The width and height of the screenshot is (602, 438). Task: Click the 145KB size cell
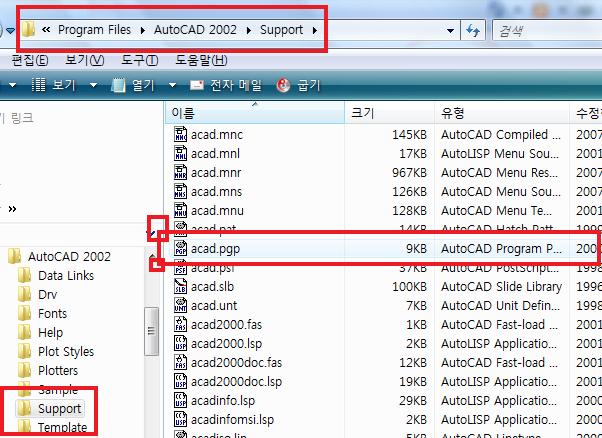pyautogui.click(x=409, y=135)
